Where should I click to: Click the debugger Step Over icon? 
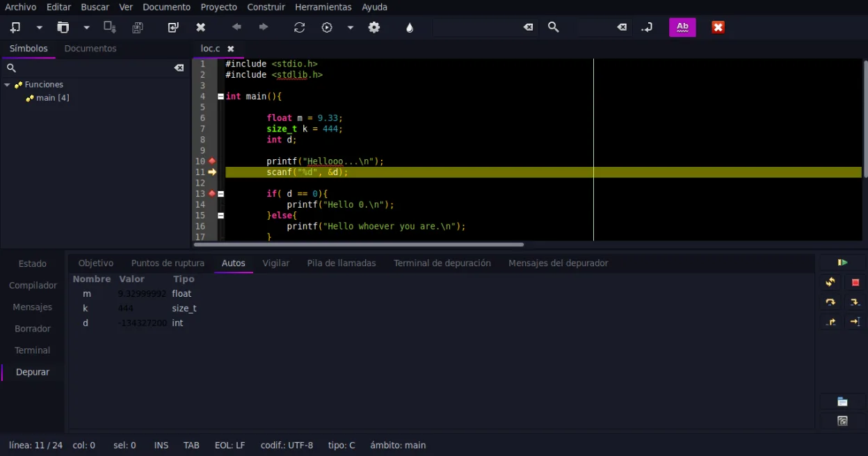point(830,302)
